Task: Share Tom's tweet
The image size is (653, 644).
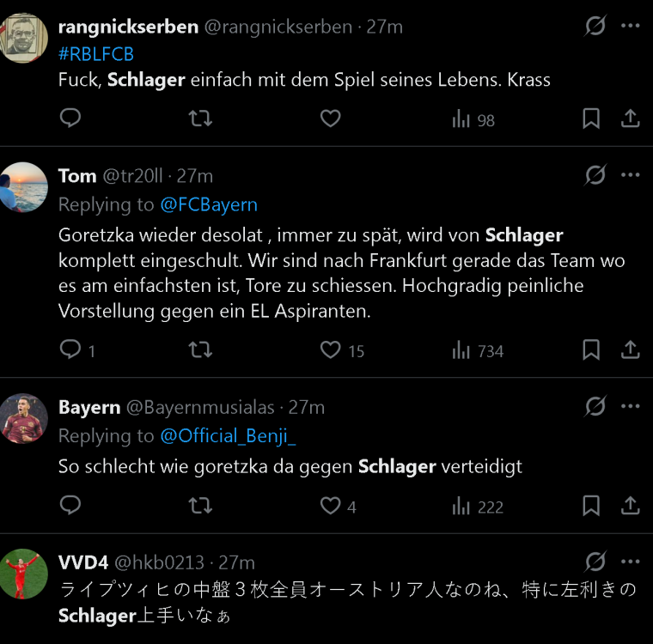Action: [630, 349]
